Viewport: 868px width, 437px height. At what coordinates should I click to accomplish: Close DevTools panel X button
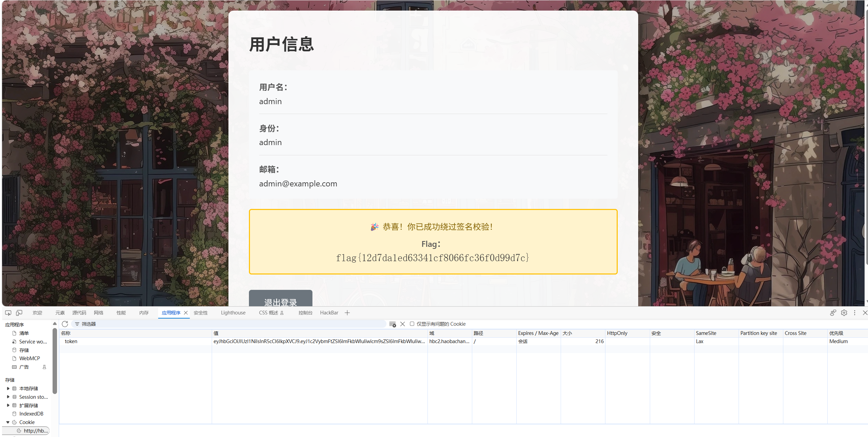click(865, 313)
